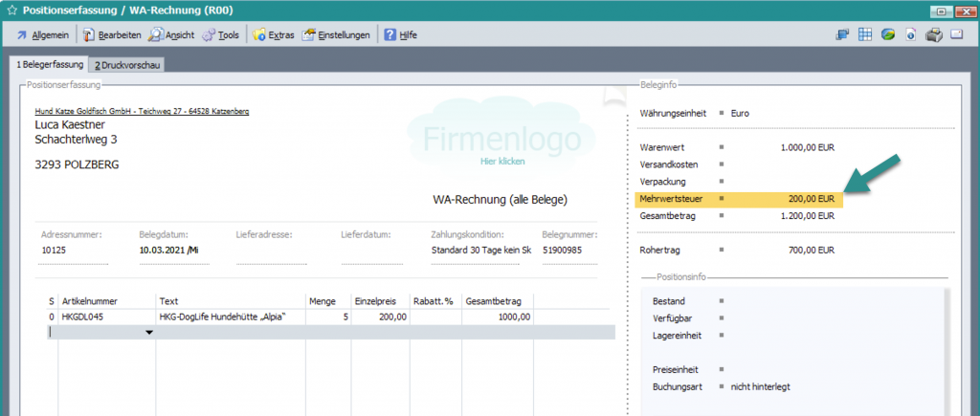The image size is (980, 416).
Task: Open the table grid view icon
Action: (x=865, y=35)
